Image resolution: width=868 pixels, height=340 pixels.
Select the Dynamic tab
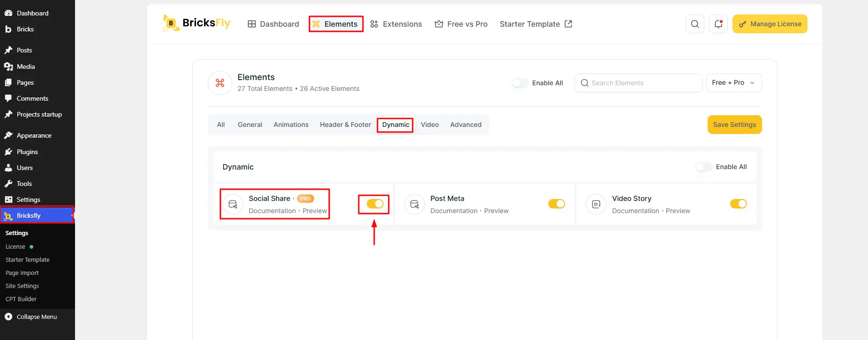(x=396, y=125)
